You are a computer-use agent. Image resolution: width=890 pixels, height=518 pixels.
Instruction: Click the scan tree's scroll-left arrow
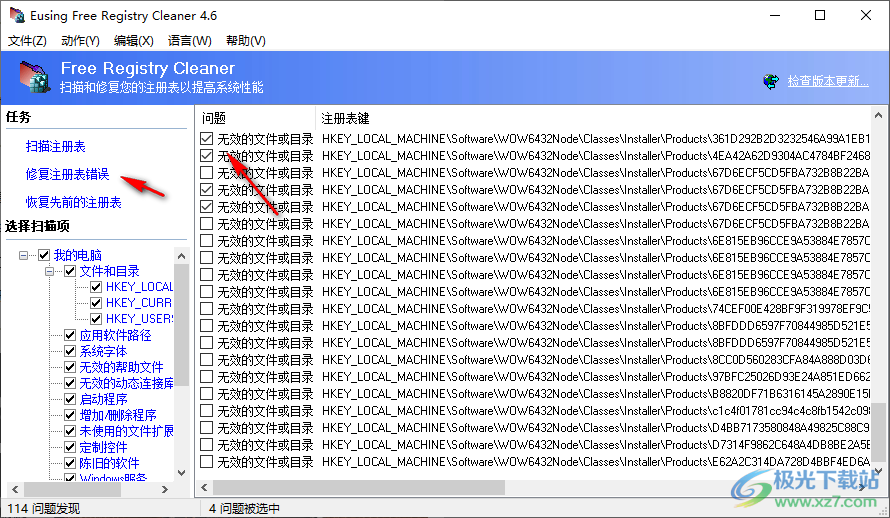15,489
